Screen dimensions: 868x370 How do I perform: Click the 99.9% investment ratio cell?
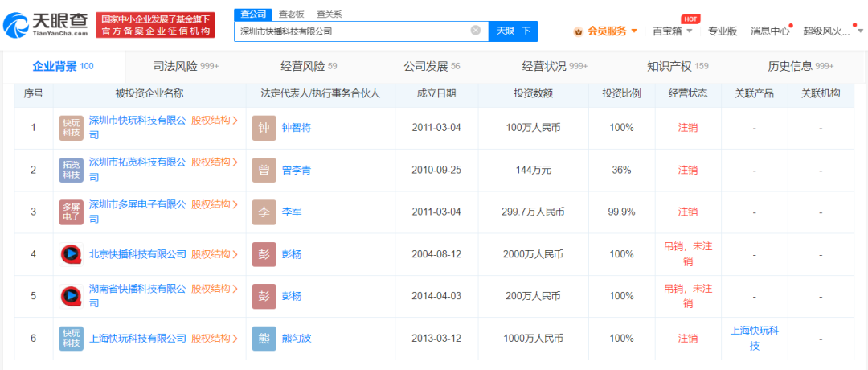coord(621,212)
